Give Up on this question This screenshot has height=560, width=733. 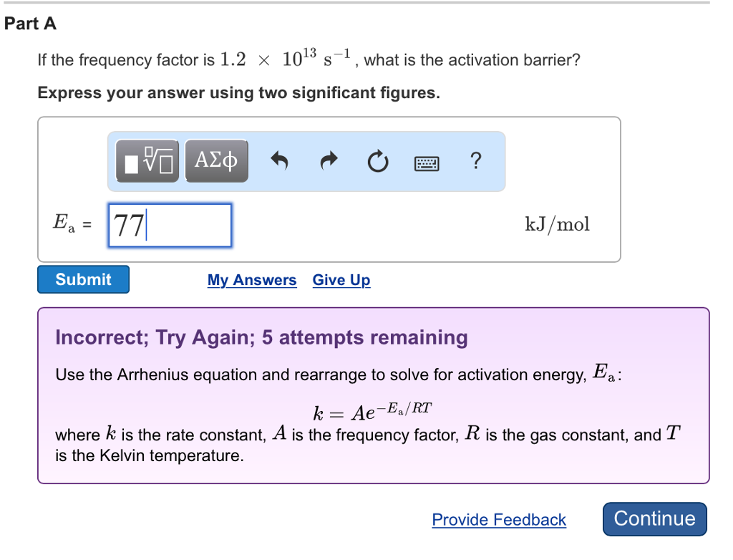341,280
